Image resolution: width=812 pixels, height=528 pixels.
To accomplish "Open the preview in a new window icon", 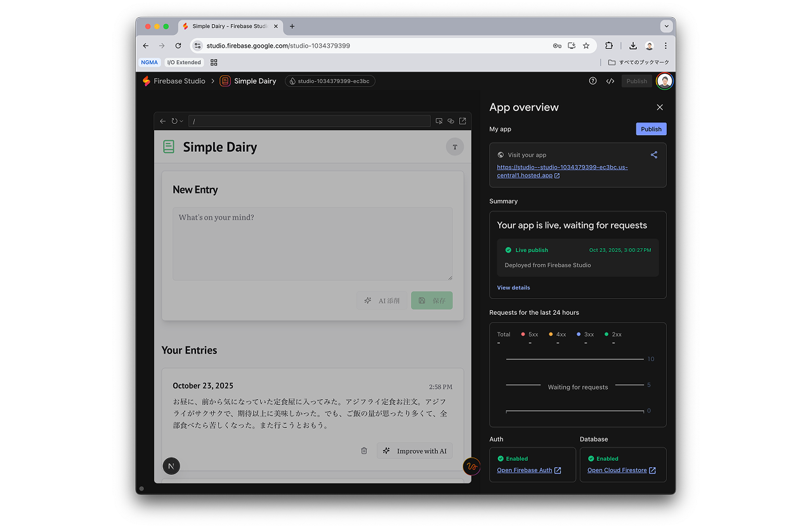I will tap(462, 121).
